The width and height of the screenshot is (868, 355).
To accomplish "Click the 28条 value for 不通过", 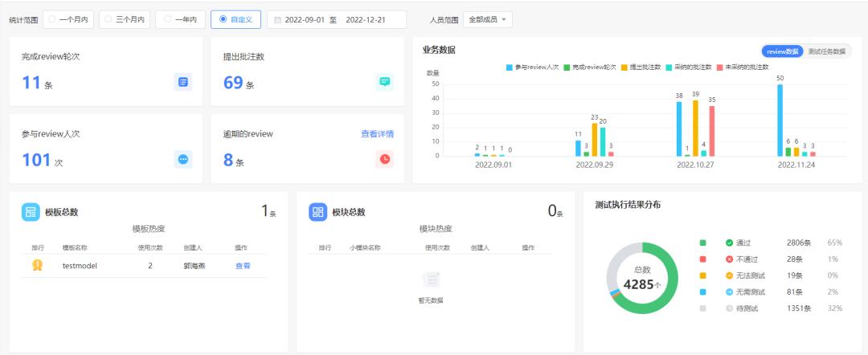I will [794, 259].
